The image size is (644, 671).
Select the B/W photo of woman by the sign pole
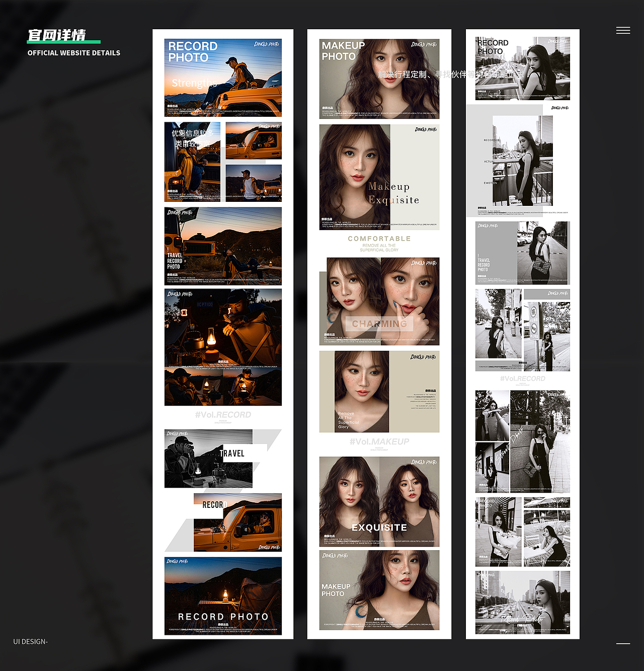[x=547, y=337]
